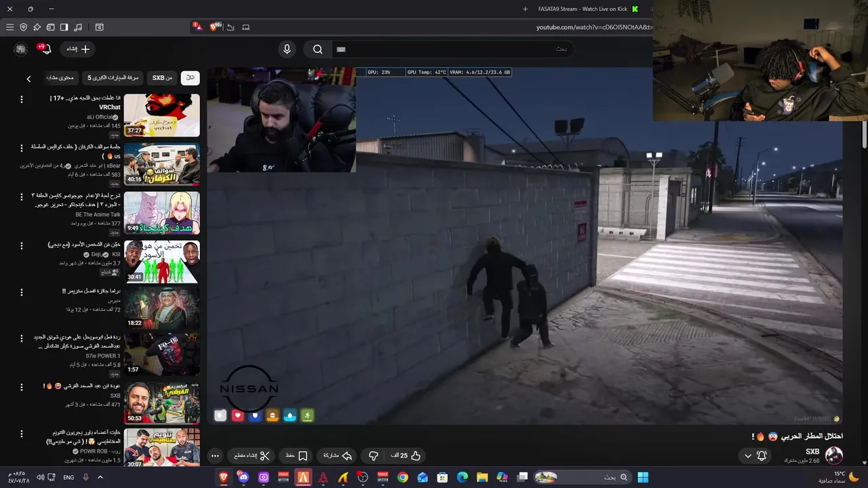Image resolution: width=868 pixels, height=488 pixels.
Task: Open options menu for VRChat 17+ video
Action: pyautogui.click(x=21, y=99)
